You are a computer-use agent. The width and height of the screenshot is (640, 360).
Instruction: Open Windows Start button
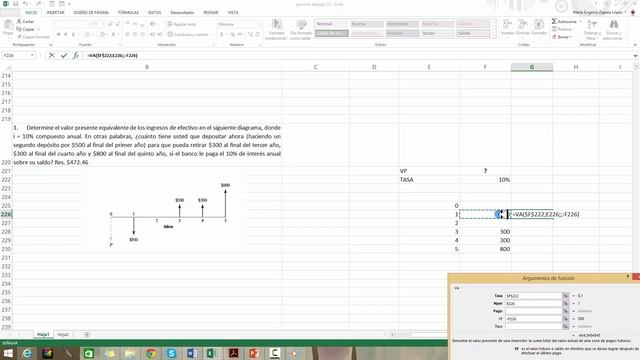(8, 353)
